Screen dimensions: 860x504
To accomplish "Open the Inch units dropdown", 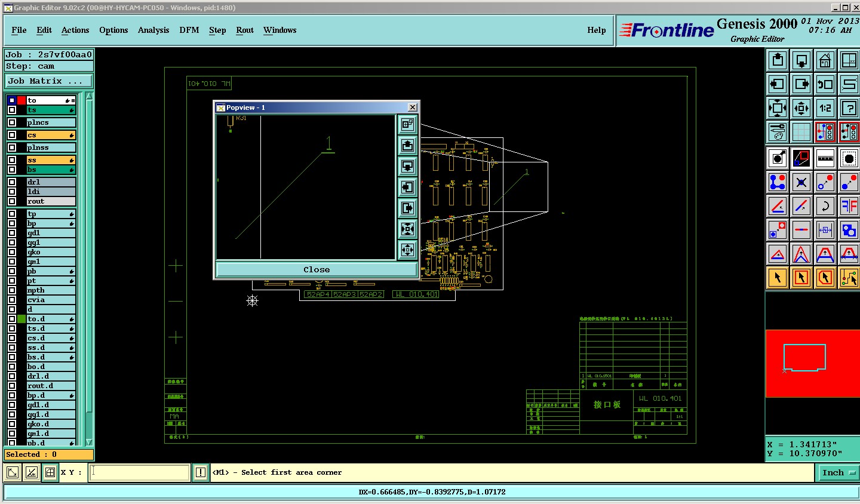I will pyautogui.click(x=838, y=472).
